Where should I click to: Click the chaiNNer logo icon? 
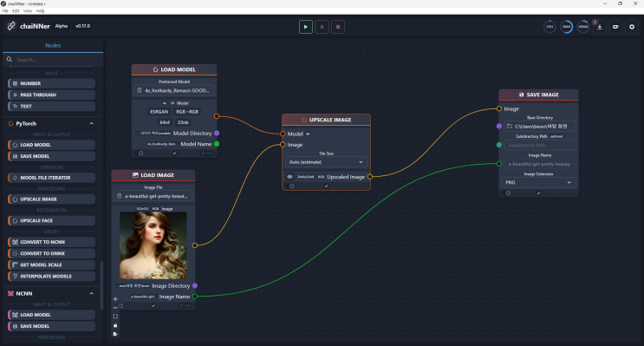coord(11,26)
